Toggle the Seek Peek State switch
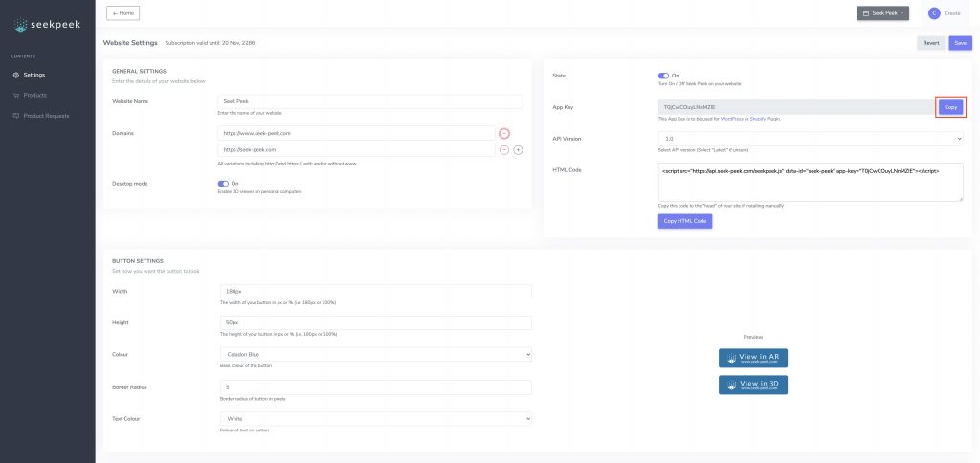This screenshot has height=463, width=980. pos(664,76)
